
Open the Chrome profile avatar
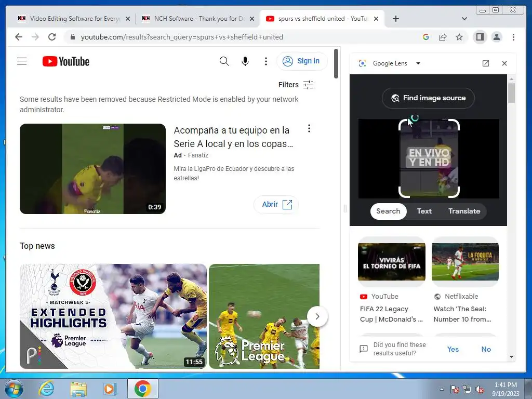496,37
